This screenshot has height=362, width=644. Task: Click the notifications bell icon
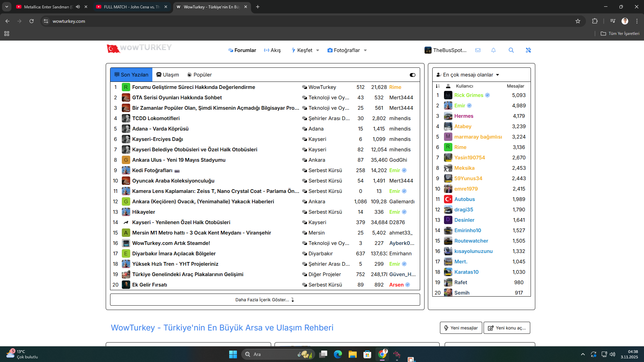pyautogui.click(x=493, y=50)
